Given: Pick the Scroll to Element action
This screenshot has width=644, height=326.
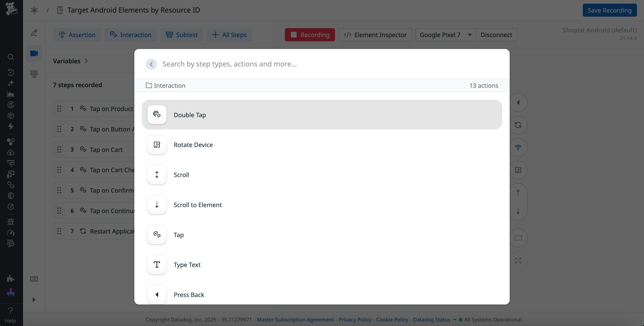Looking at the screenshot, I should 197,205.
